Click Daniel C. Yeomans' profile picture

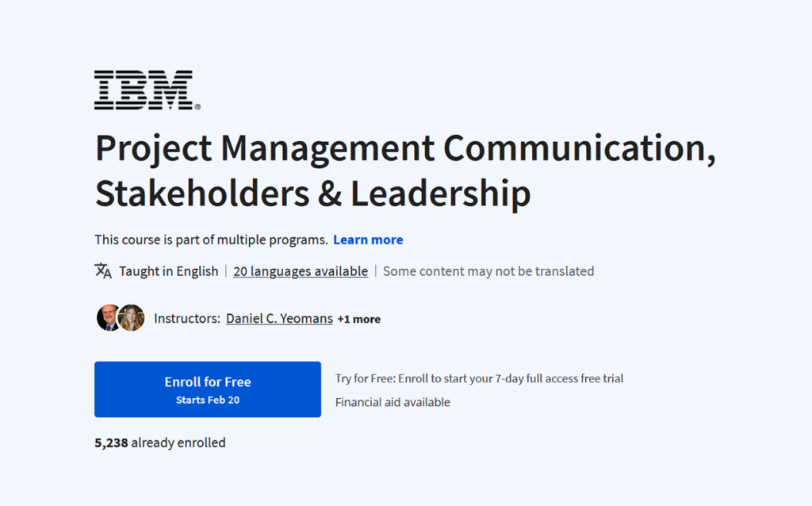coord(108,318)
